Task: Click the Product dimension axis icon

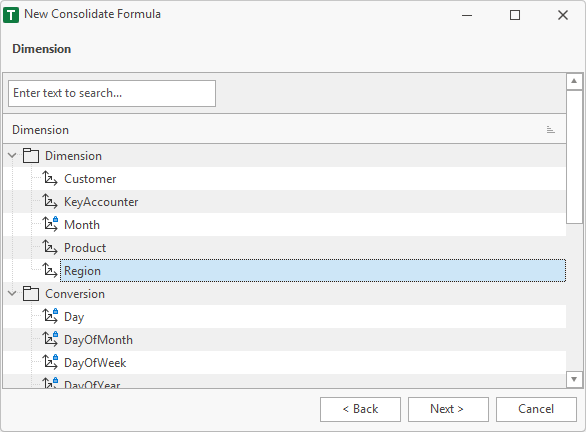Action: (x=50, y=247)
